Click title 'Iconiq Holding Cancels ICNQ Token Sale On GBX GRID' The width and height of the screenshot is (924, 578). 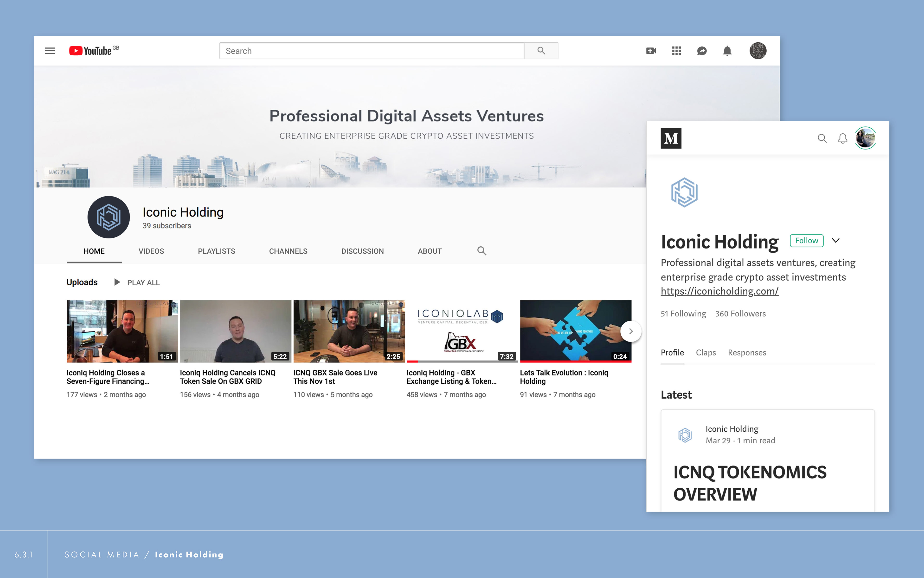tap(228, 377)
